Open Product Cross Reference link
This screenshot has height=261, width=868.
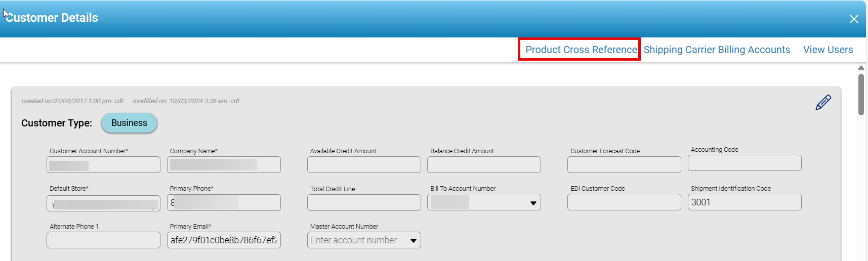pos(581,50)
